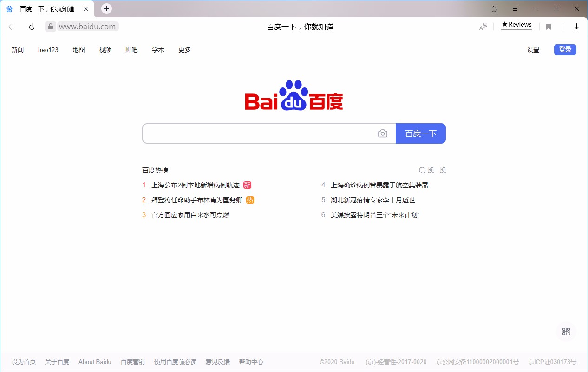Viewport: 588px width, 372px height.
Task: Select the 百度一下 browser tab
Action: click(46, 8)
